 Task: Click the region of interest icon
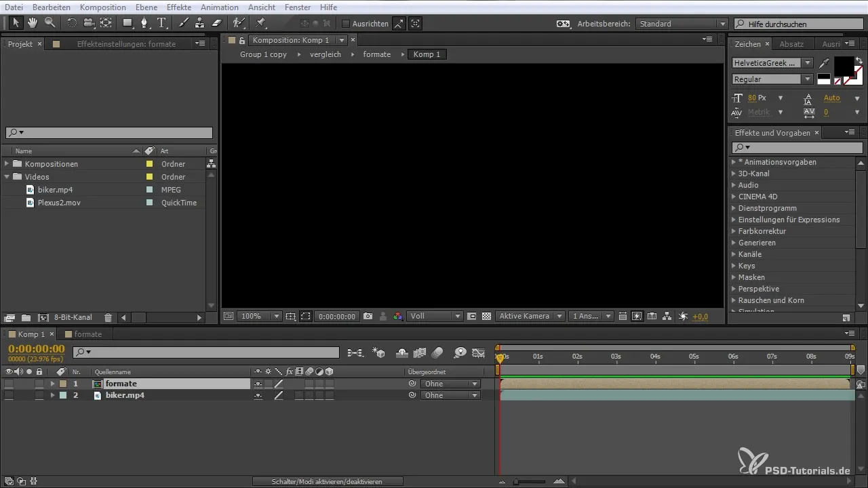pos(306,317)
